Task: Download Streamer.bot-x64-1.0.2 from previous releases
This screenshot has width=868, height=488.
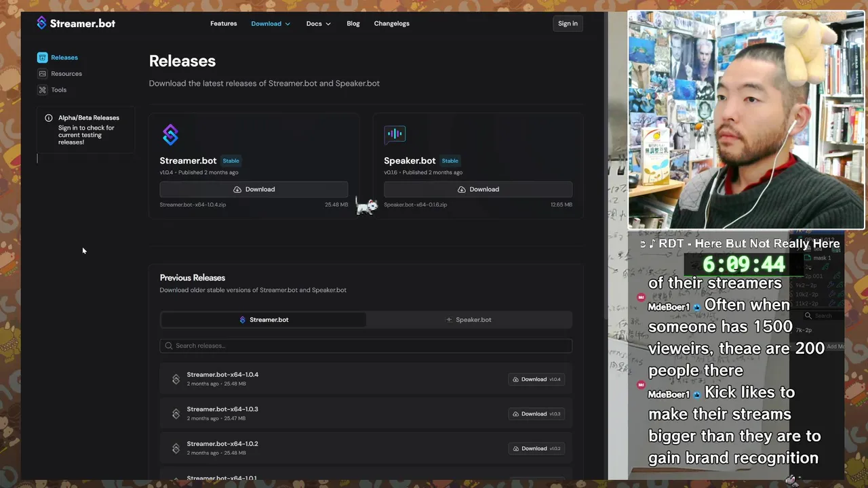Action: (536, 448)
